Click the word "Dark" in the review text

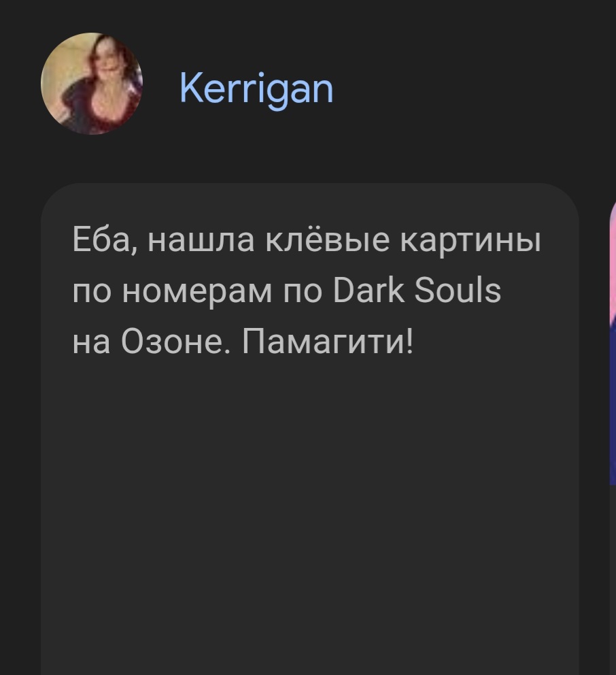tap(369, 290)
